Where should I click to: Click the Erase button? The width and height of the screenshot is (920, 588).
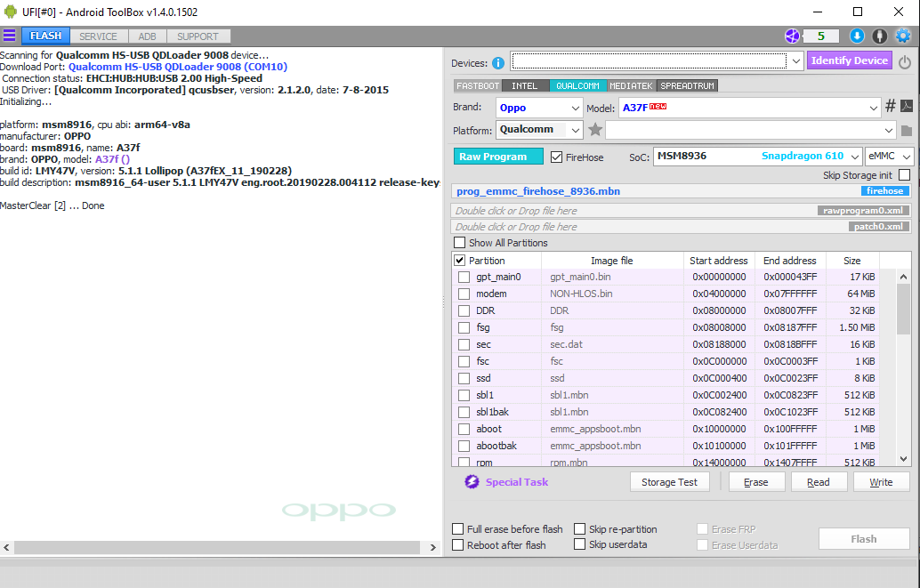(755, 482)
